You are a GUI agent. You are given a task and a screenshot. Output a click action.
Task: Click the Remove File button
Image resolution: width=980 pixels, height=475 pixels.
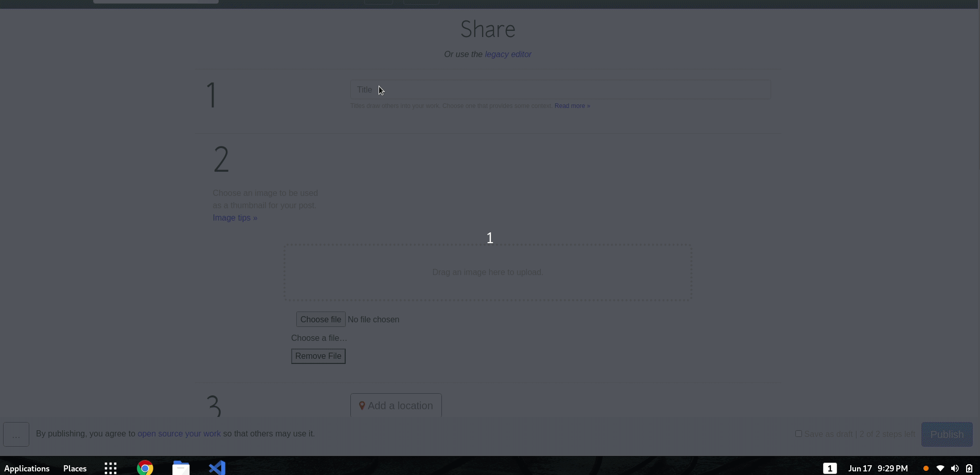(318, 356)
